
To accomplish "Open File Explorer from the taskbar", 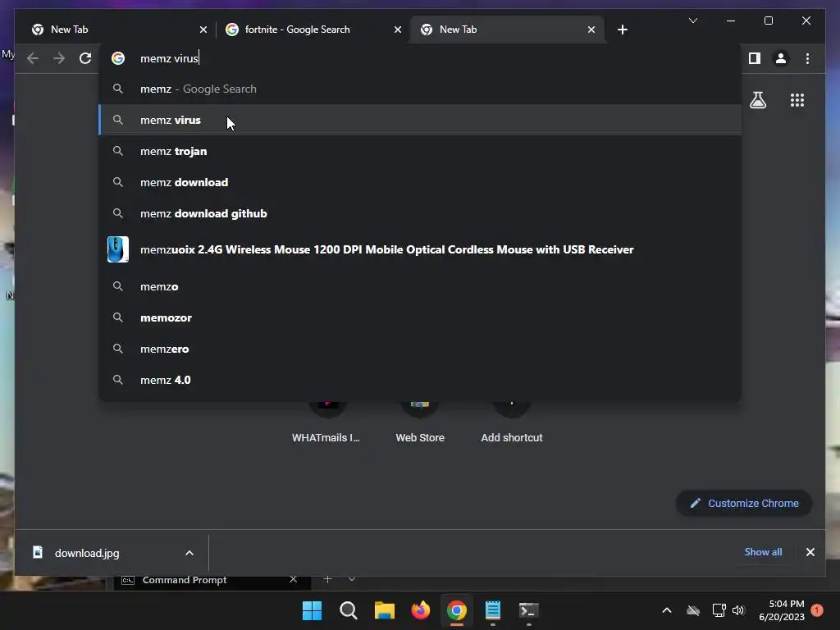I will 384,610.
